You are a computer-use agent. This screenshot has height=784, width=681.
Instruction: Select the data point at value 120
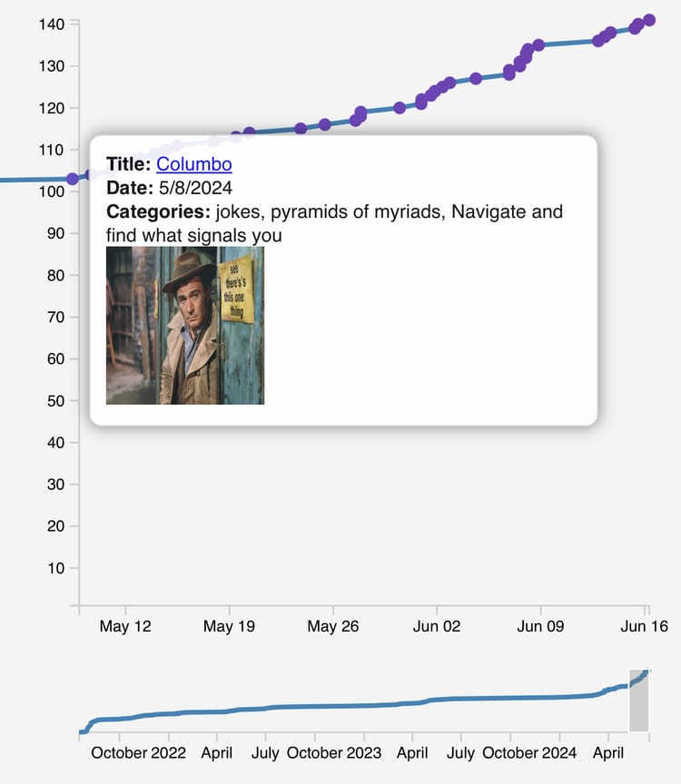pyautogui.click(x=400, y=108)
